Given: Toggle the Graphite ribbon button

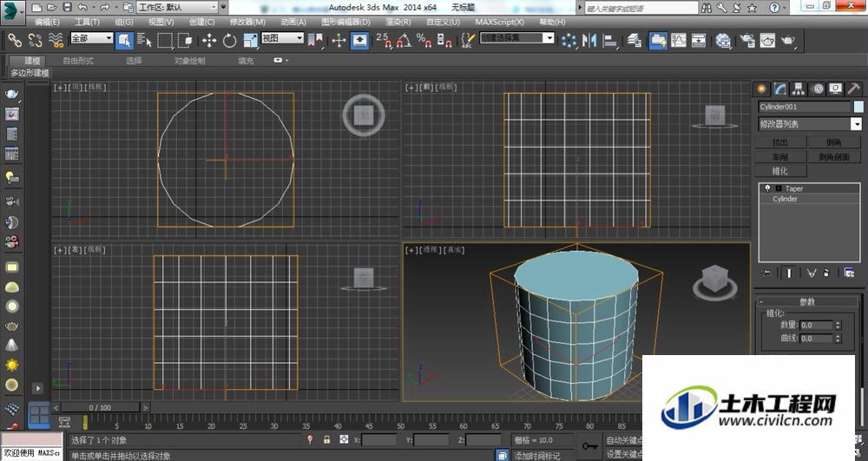Looking at the screenshot, I should [658, 41].
